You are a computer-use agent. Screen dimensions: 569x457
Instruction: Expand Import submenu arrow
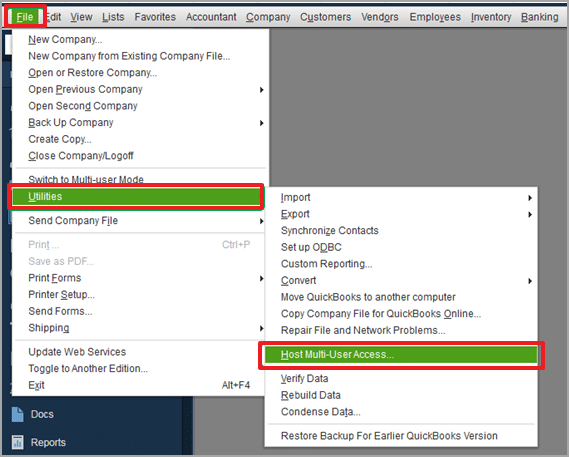click(530, 198)
